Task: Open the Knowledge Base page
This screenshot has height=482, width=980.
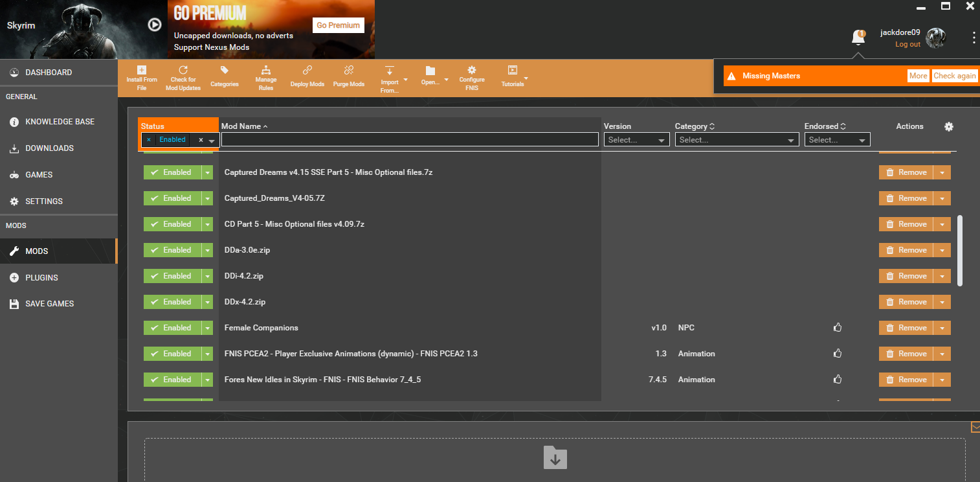Action: [59, 122]
